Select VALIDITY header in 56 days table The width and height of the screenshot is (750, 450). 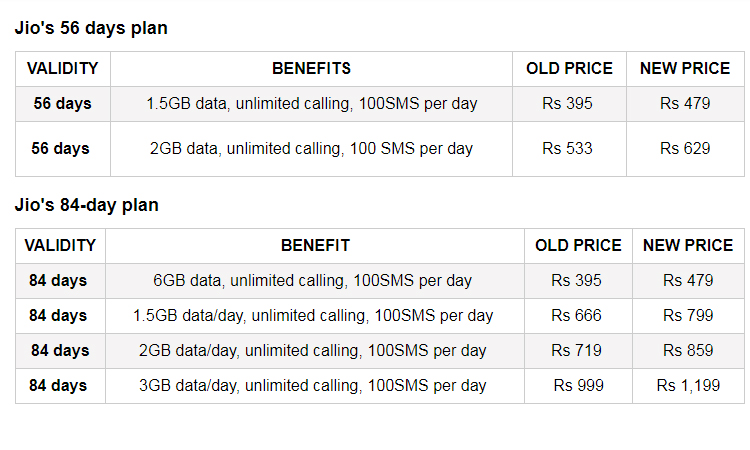(x=63, y=69)
